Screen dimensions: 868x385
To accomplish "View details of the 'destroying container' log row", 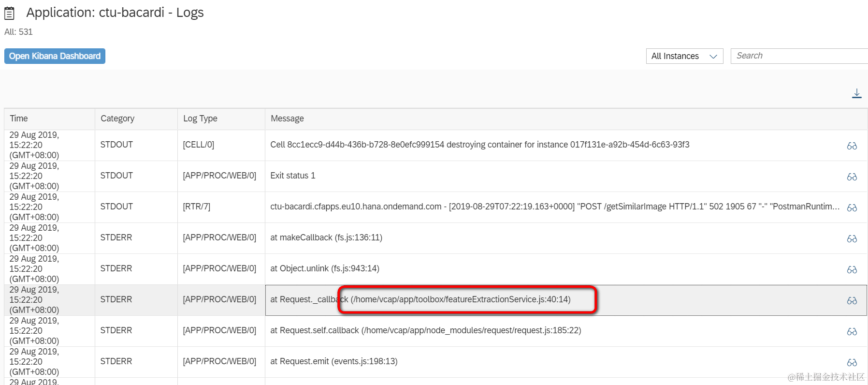I will click(852, 146).
